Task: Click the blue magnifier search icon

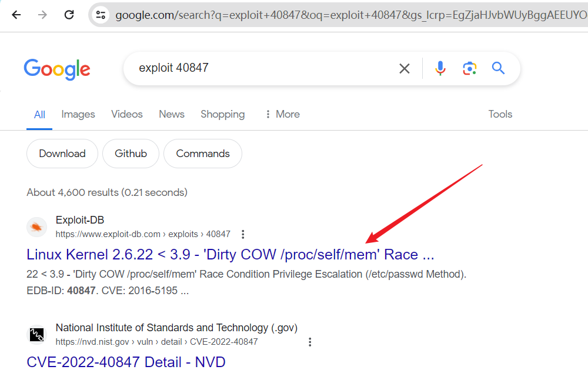Action: tap(499, 68)
